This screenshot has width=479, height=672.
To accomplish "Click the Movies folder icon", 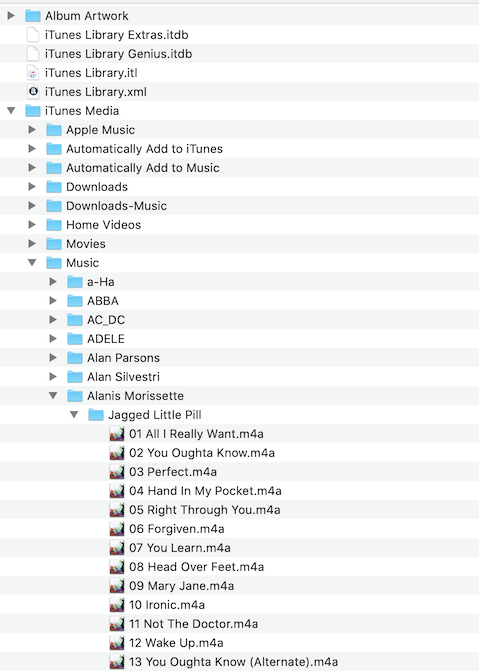I will pyautogui.click(x=54, y=244).
